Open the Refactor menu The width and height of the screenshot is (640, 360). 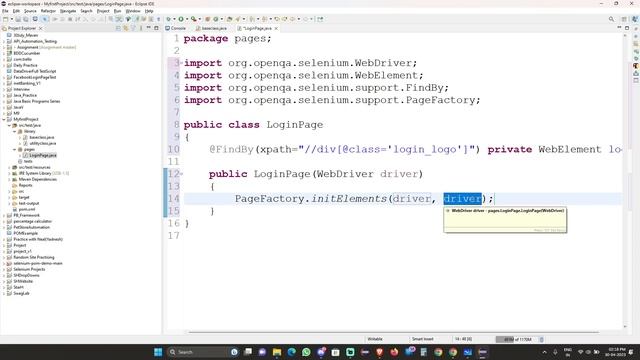pyautogui.click(x=48, y=11)
